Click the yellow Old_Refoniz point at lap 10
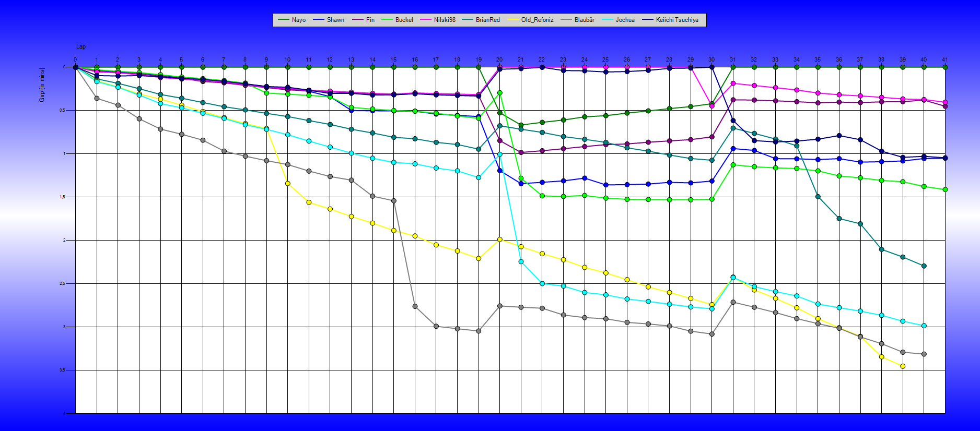The width and height of the screenshot is (980, 431). pyautogui.click(x=288, y=184)
